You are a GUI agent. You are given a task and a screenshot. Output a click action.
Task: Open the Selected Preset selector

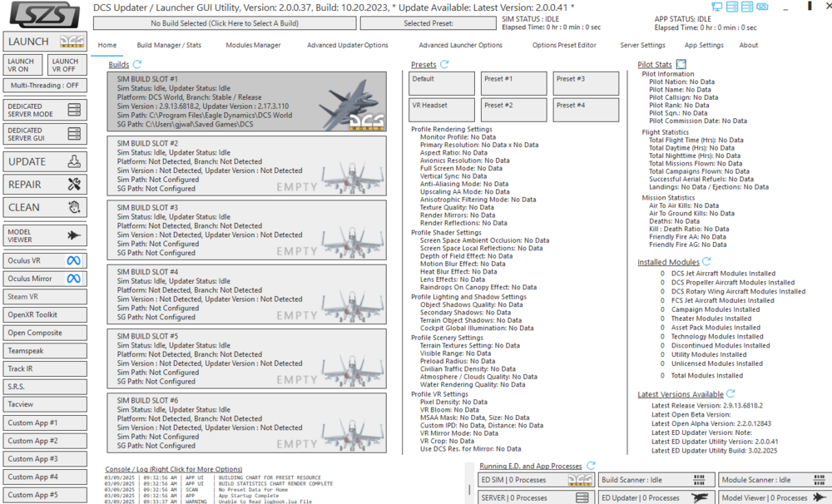coord(428,23)
